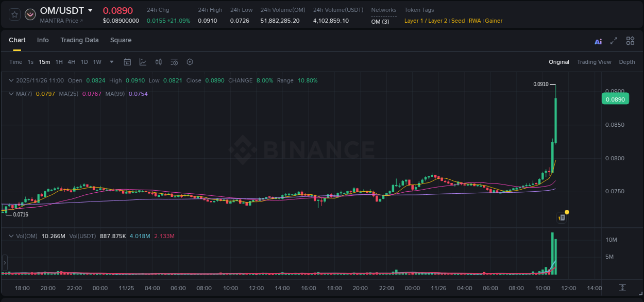Click the candlestick settings icon
The height and width of the screenshot is (302, 644).
point(159,62)
